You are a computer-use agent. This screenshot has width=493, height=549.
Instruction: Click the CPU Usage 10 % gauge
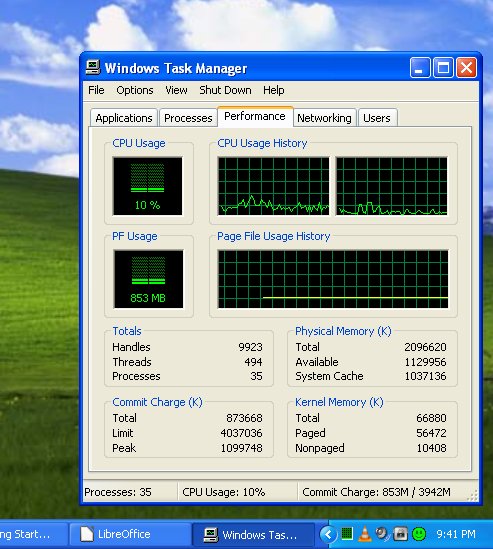click(x=147, y=186)
